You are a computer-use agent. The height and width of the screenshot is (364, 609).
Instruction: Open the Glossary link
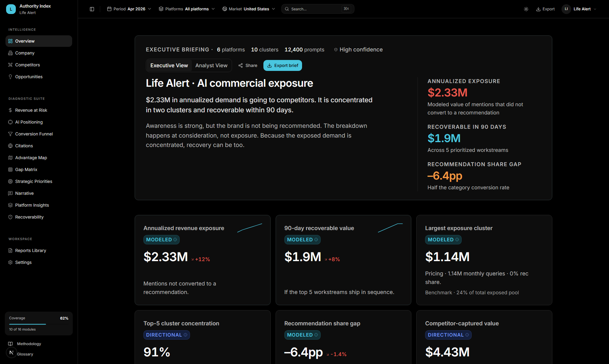coord(25,354)
